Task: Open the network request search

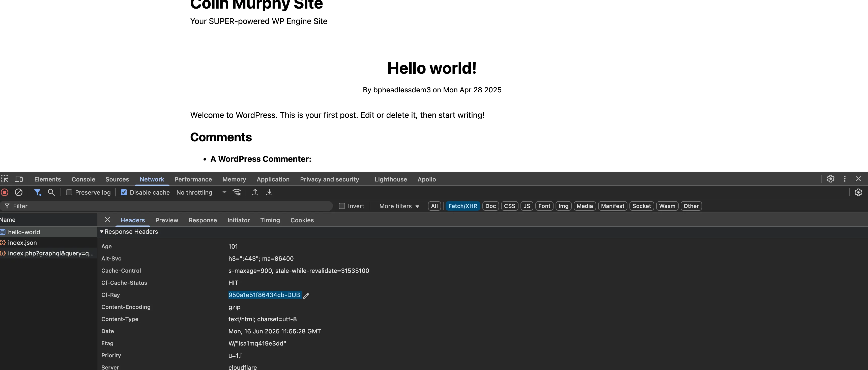Action: tap(51, 192)
